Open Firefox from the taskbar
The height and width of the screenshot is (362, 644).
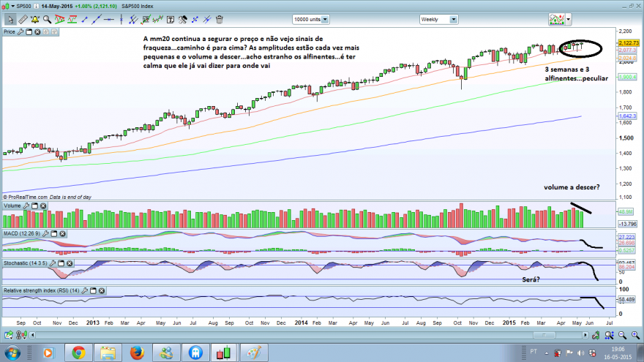[x=137, y=353]
